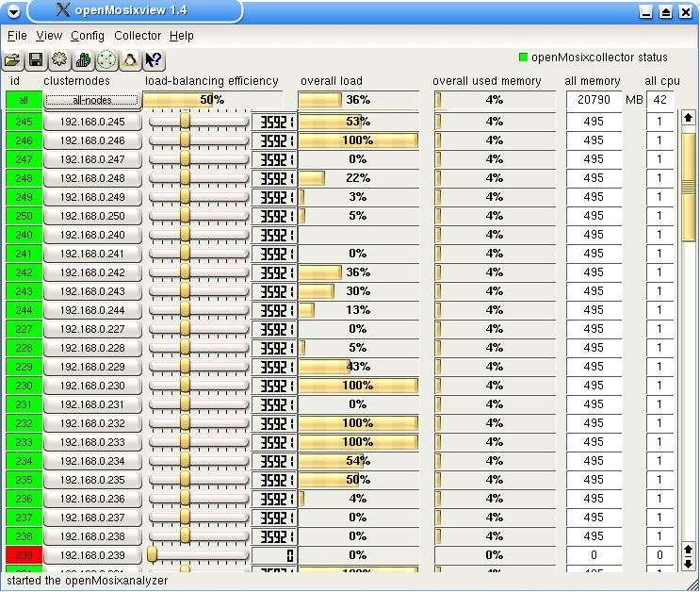Screen dimensions: 700x592
Task: Click the speed slider for node 192.168.0.239
Action: pyautogui.click(x=198, y=555)
